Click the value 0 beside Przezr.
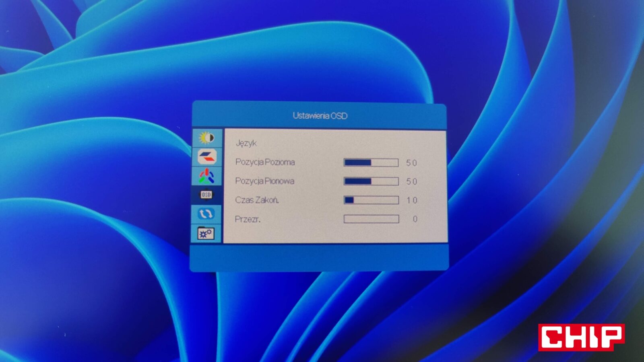Screen dimensions: 644x362 (x=415, y=219)
